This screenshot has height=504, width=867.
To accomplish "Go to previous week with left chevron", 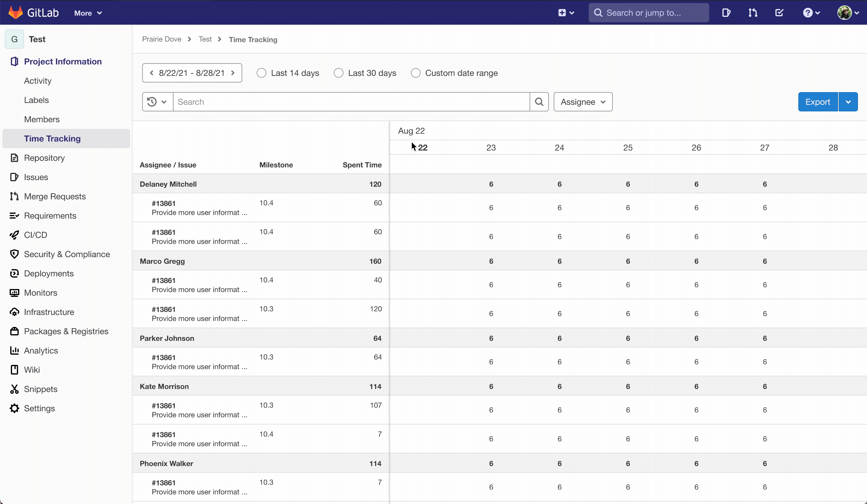I will coord(152,73).
